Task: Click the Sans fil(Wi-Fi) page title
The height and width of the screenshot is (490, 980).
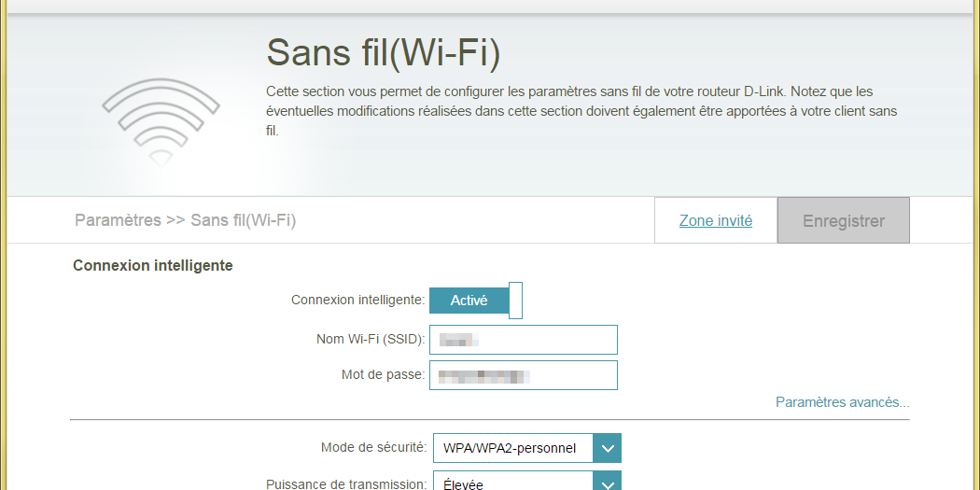Action: point(384,53)
